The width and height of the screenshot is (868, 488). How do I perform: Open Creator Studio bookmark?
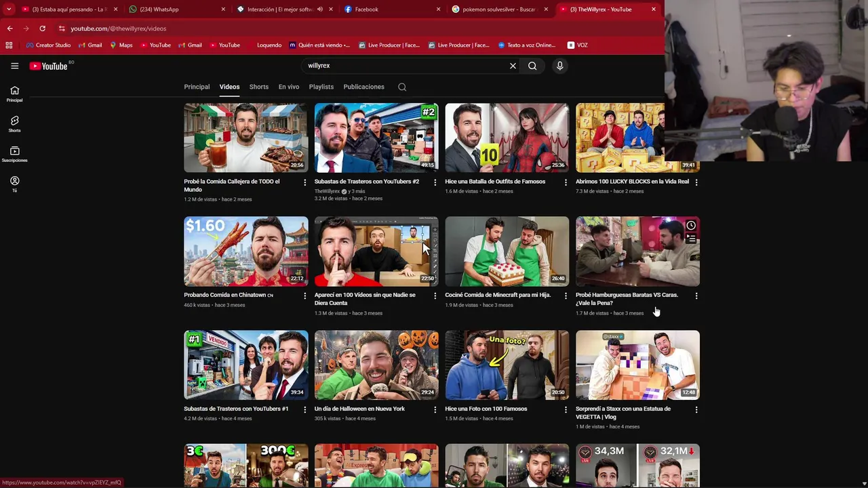pyautogui.click(x=48, y=45)
